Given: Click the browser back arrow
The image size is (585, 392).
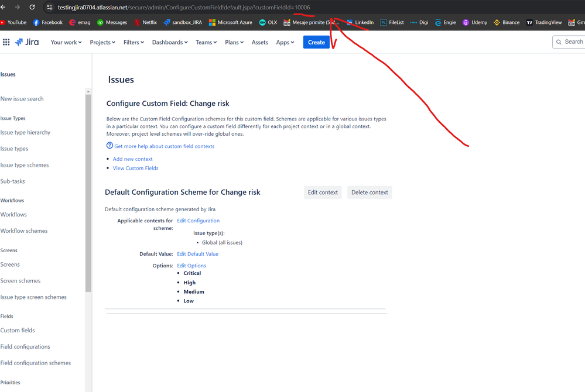Looking at the screenshot, I should [3, 7].
